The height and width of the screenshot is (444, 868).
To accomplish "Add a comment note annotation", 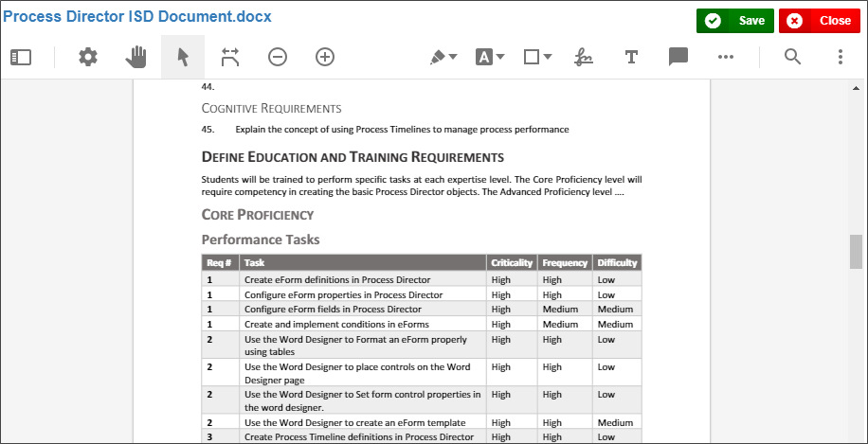I will (678, 58).
